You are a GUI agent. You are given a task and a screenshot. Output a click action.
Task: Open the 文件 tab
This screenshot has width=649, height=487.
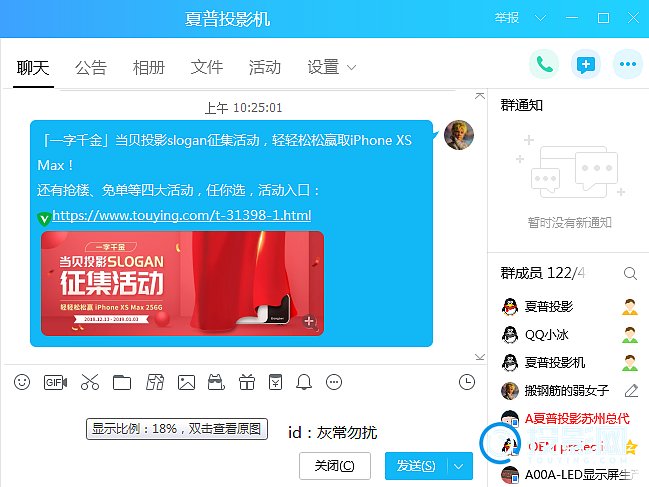(207, 67)
